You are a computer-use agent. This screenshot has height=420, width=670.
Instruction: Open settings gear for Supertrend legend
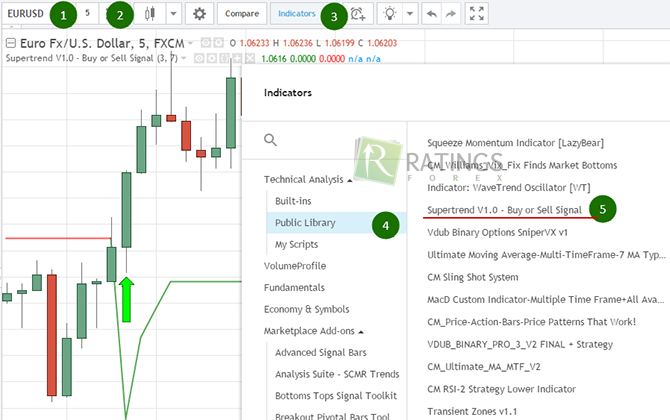[212, 58]
